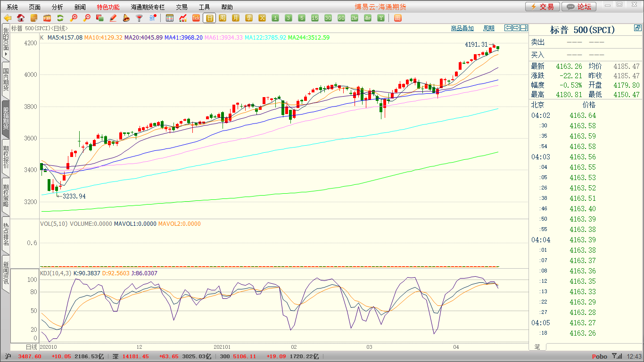This screenshot has width=644, height=362.
Task: Open the 特色功能 menu
Action: pyautogui.click(x=108, y=7)
